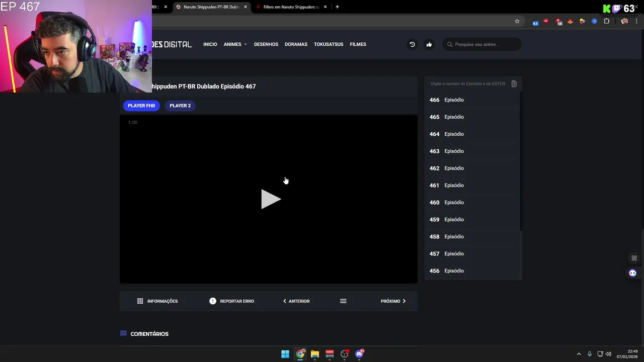Image resolution: width=644 pixels, height=362 pixels.
Task: Open episode 458 in the list
Action: [471, 237]
